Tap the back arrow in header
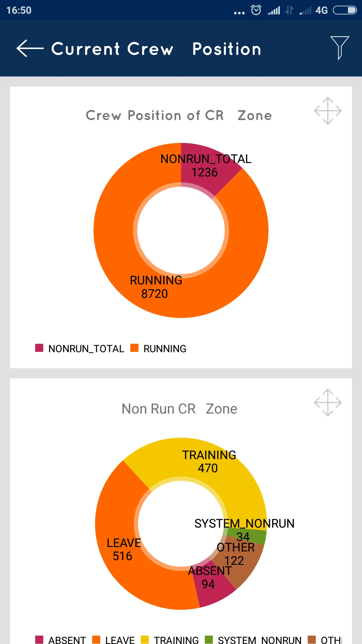 pos(29,49)
